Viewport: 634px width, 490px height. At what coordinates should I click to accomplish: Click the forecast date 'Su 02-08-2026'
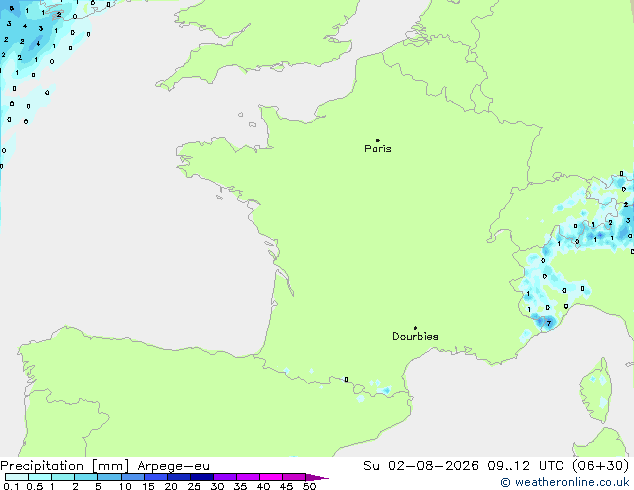pos(421,465)
